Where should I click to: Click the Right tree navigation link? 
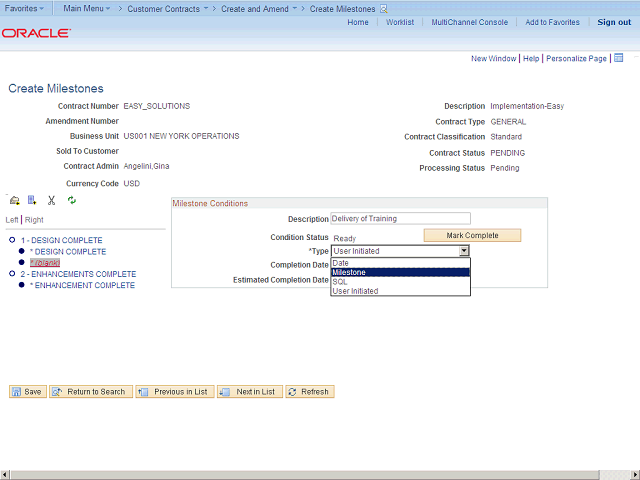click(x=34, y=220)
